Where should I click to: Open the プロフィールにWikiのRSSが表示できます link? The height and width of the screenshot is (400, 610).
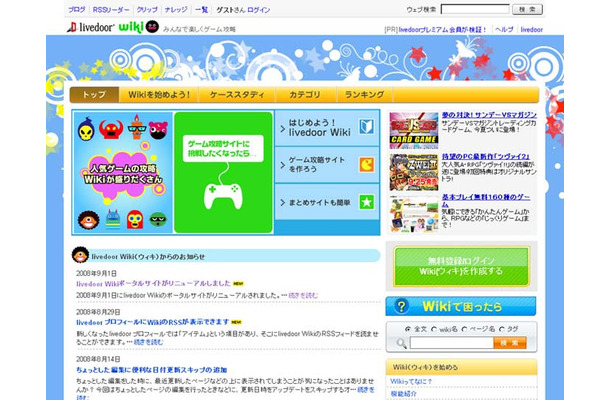[152, 322]
